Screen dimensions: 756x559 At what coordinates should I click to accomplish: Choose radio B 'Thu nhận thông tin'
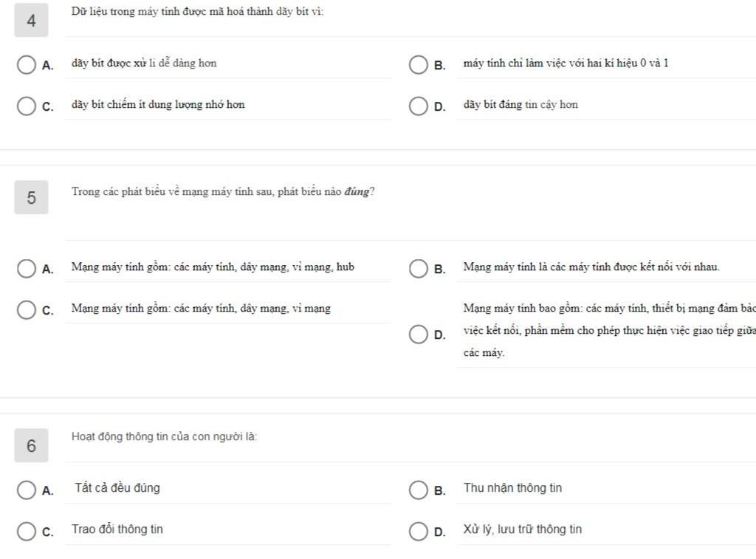419,490
